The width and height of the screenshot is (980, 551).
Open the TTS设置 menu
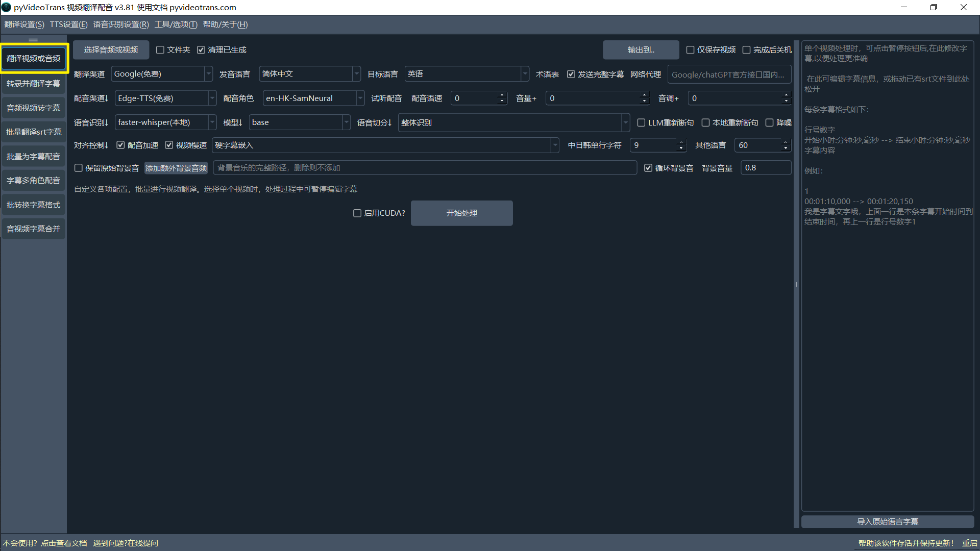click(68, 24)
